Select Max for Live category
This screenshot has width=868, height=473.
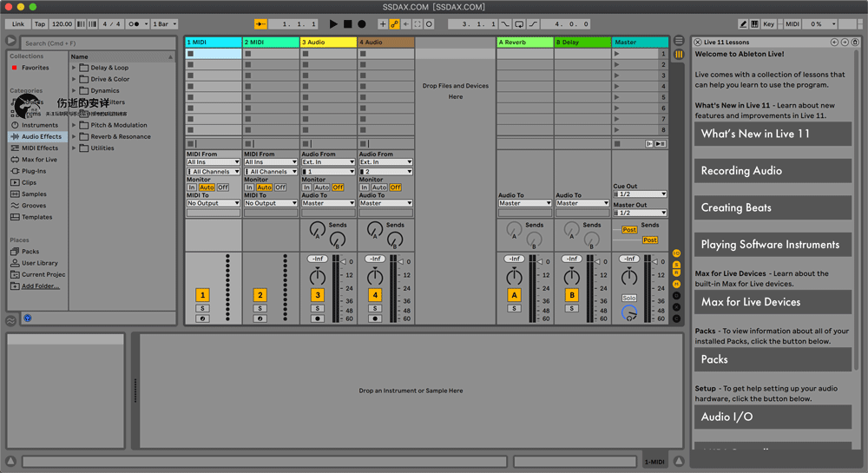(39, 160)
